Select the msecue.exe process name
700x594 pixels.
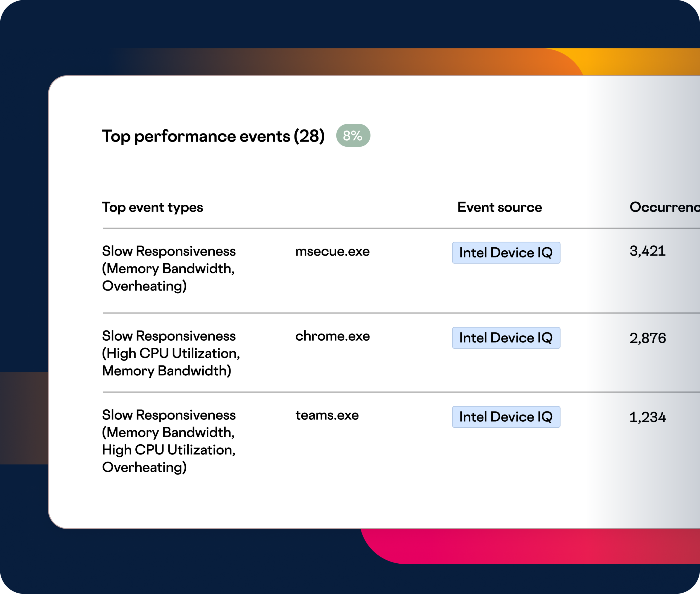[x=332, y=251]
